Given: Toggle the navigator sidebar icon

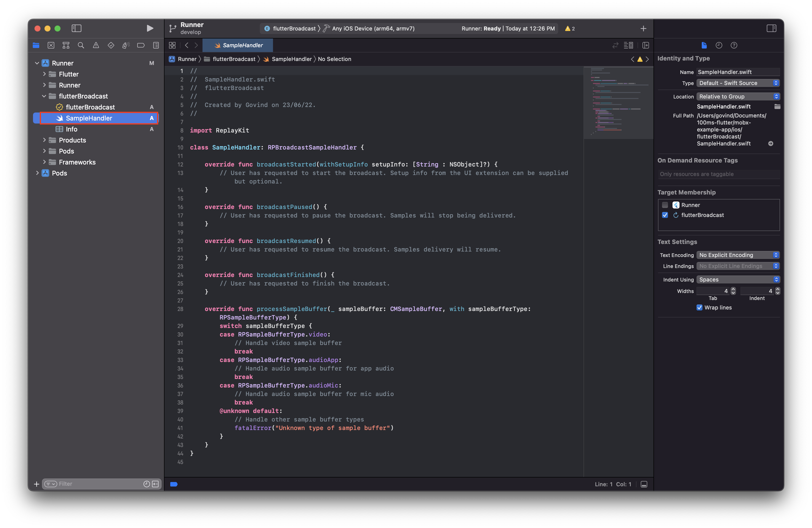Looking at the screenshot, I should tap(76, 28).
